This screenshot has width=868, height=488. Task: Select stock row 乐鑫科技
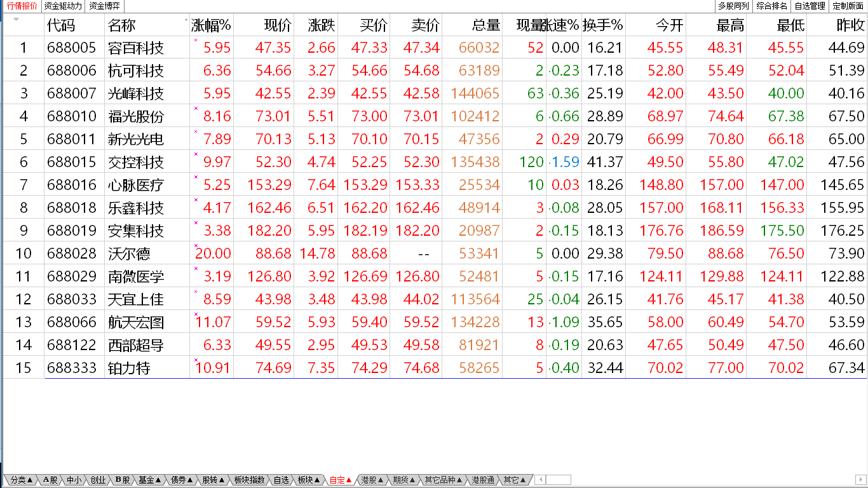(434, 208)
